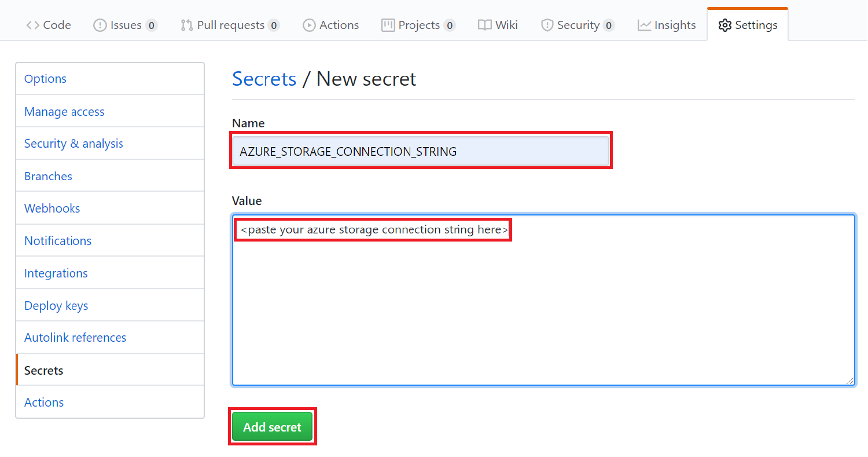Click the Actions play icon

[310, 25]
